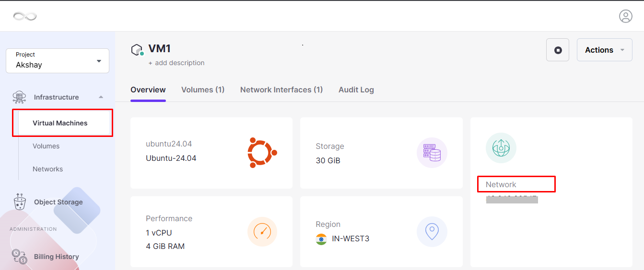Click the IN-WEST3 region value
Viewport: 644px width, 270px height.
click(x=351, y=238)
